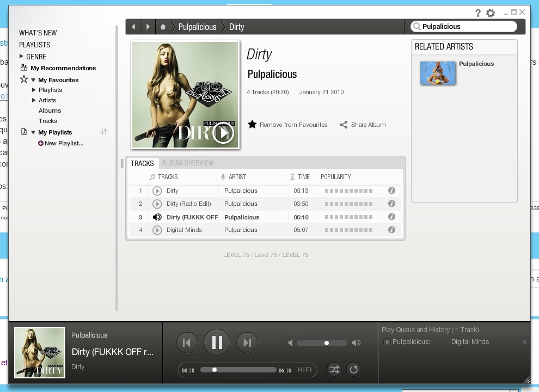
Task: Skip to the next track
Action: click(247, 342)
